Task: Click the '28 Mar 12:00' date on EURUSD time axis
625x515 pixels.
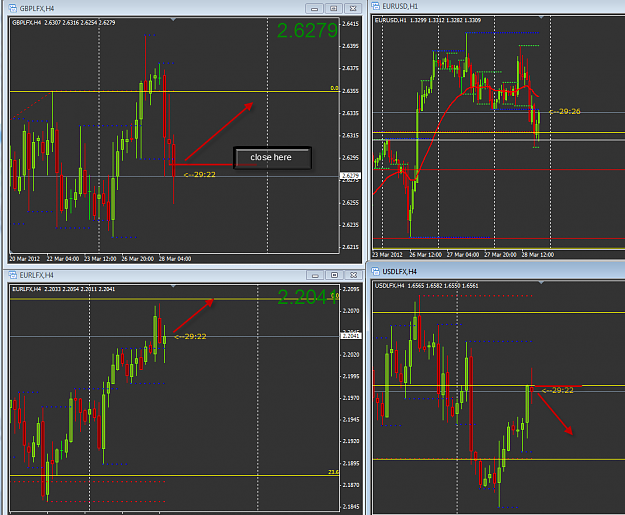Action: 538,254
